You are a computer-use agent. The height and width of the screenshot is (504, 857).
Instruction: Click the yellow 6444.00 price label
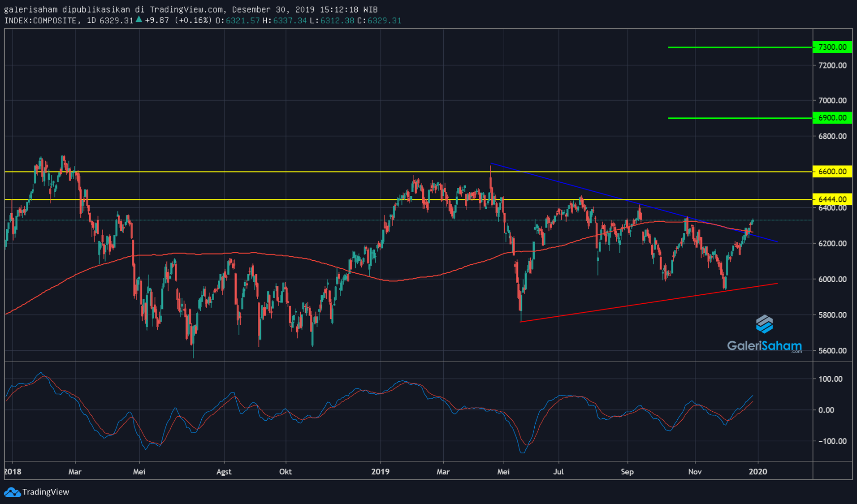(x=832, y=199)
